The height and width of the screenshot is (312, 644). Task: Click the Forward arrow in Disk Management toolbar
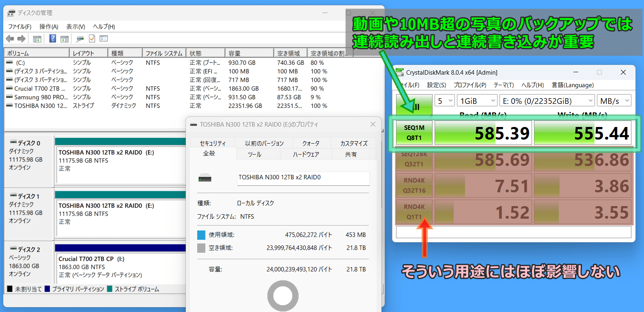pos(22,39)
